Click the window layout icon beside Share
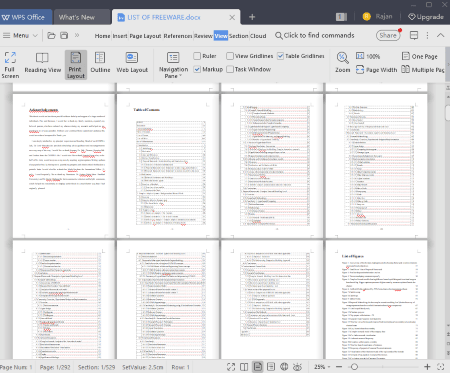Viewport: 450px width, 373px height. pyautogui.click(x=414, y=35)
